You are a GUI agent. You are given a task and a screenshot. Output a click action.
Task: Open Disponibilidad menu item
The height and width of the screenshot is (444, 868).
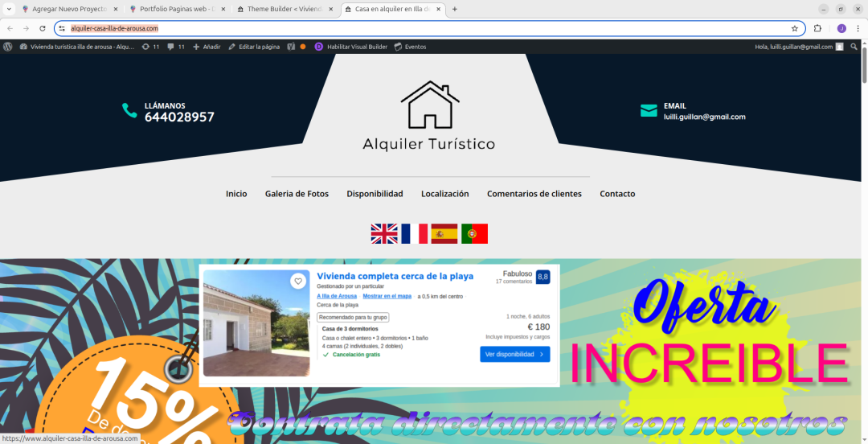(x=375, y=194)
